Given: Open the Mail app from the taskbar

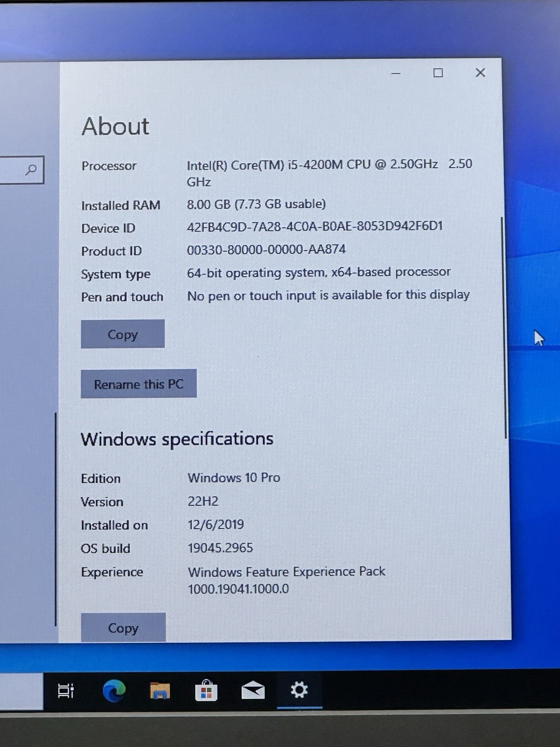Looking at the screenshot, I should tap(253, 691).
